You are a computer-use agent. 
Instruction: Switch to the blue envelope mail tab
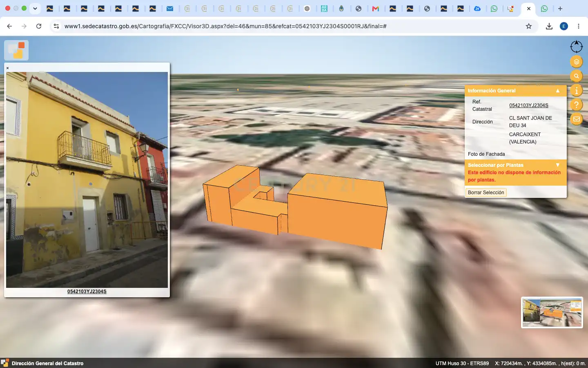pos(170,9)
